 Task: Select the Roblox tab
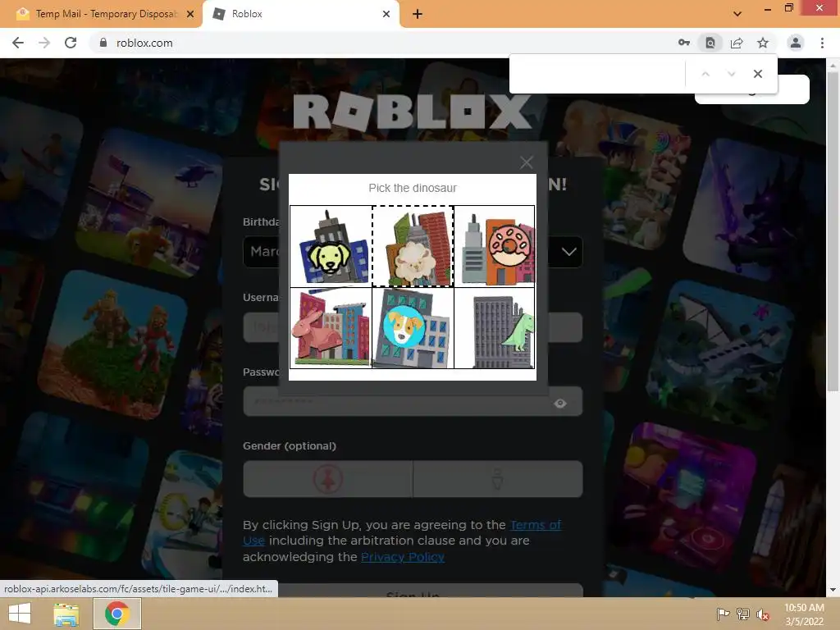coord(300,14)
